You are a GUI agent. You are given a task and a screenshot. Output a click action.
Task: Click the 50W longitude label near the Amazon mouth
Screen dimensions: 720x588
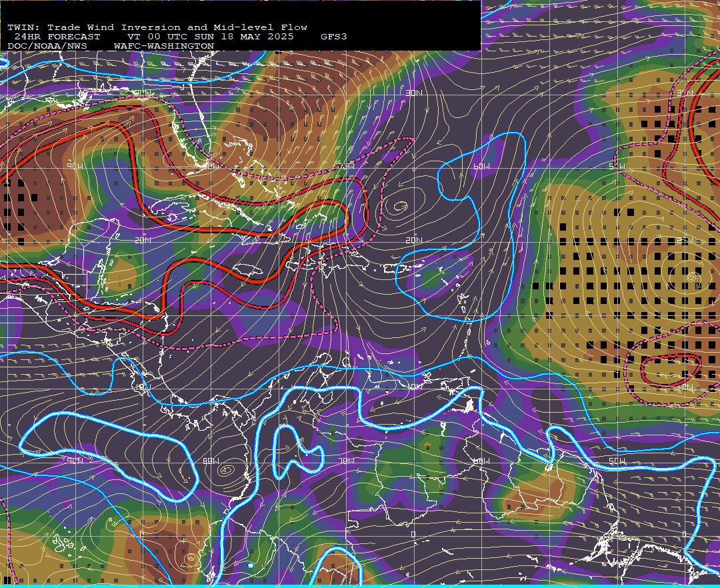point(617,461)
